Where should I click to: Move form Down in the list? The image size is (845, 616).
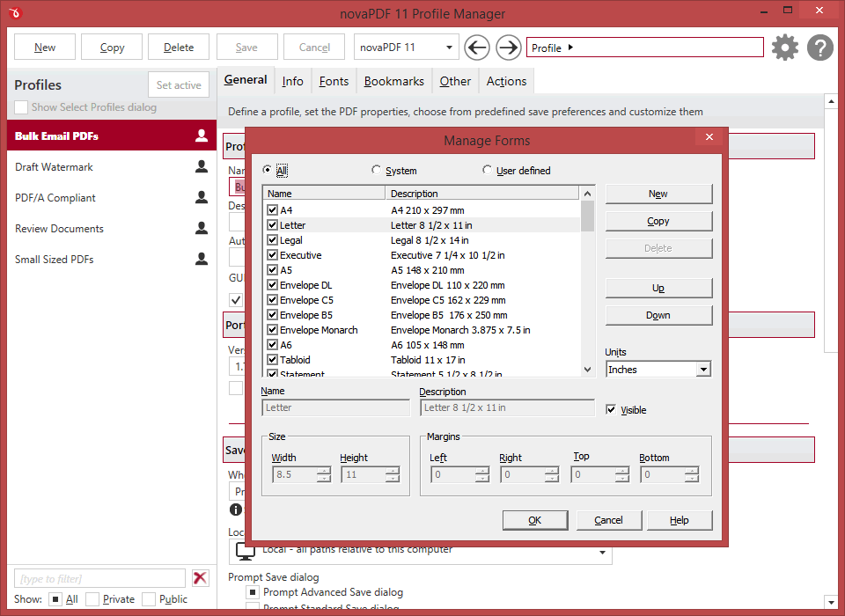[x=658, y=315]
